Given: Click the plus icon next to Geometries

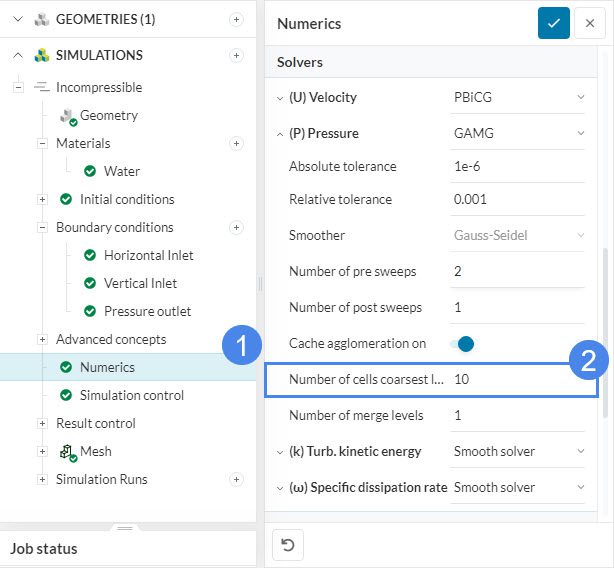Looking at the screenshot, I should [x=236, y=19].
